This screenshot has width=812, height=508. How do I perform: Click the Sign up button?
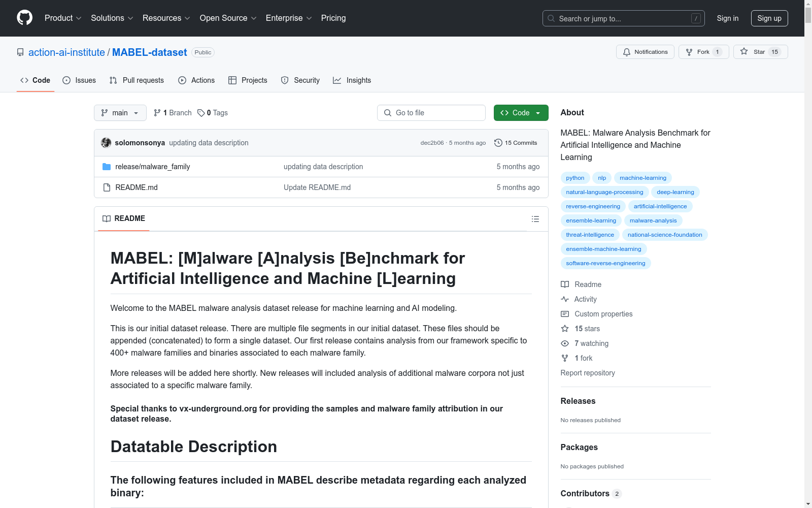pyautogui.click(x=769, y=18)
